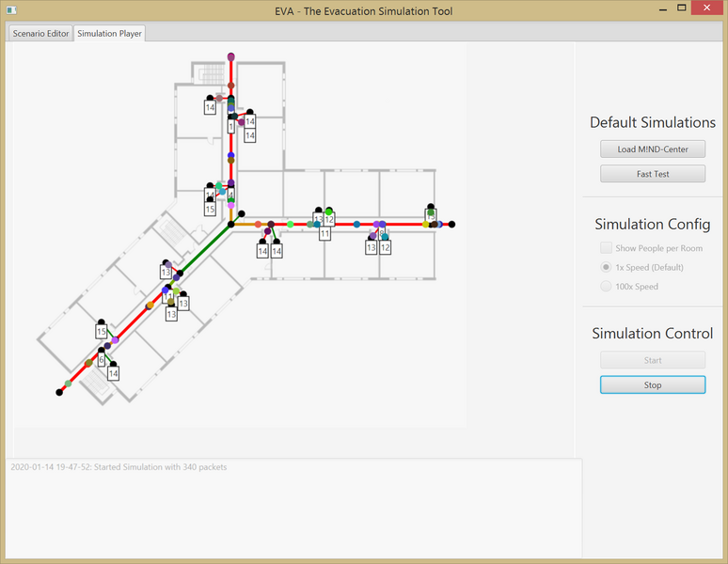
Task: Click the simulation log message text
Action: [119, 467]
